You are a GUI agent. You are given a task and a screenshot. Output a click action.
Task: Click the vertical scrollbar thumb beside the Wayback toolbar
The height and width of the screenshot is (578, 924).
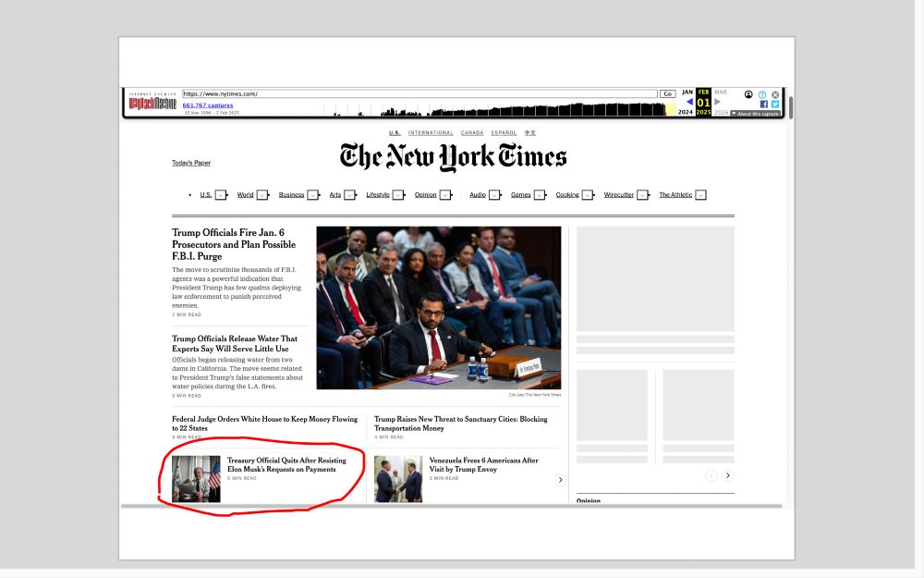point(791,106)
